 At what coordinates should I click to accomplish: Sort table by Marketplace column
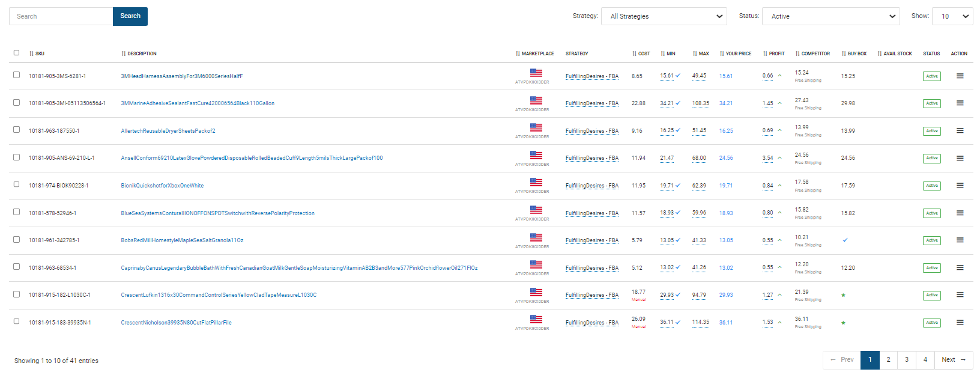(x=534, y=53)
